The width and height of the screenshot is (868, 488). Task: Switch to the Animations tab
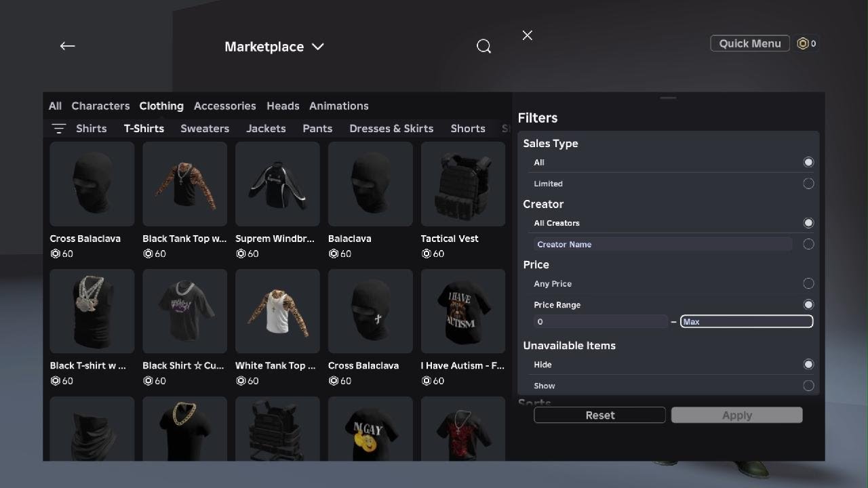[339, 106]
